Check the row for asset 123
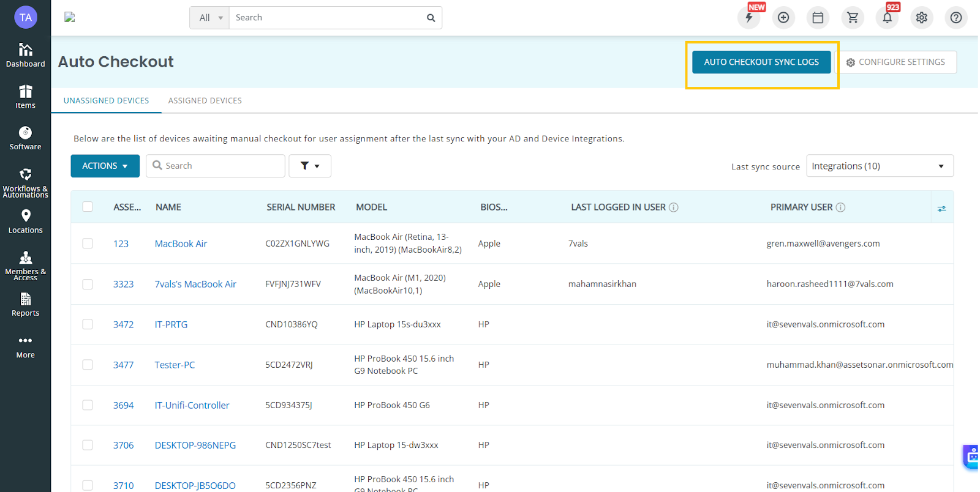 88,244
